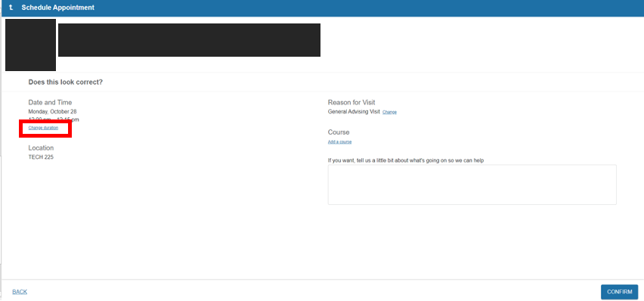Image resolution: width=644 pixels, height=301 pixels.
Task: Select the TECH 225 location text
Action: (x=41, y=157)
